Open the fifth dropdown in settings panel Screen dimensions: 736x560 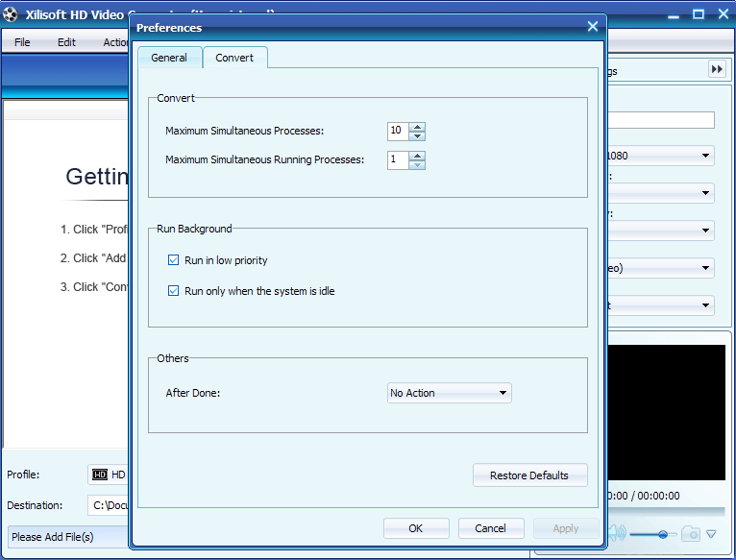pyautogui.click(x=661, y=305)
